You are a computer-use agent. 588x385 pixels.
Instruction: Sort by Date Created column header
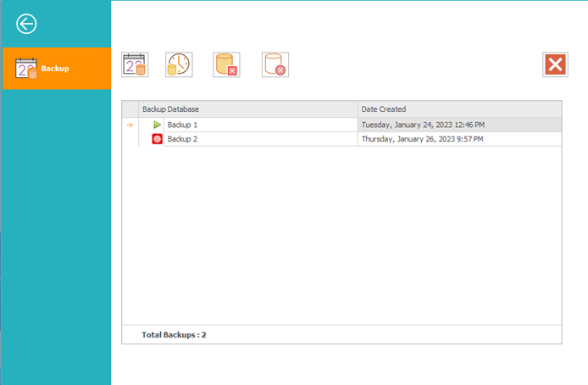point(460,109)
